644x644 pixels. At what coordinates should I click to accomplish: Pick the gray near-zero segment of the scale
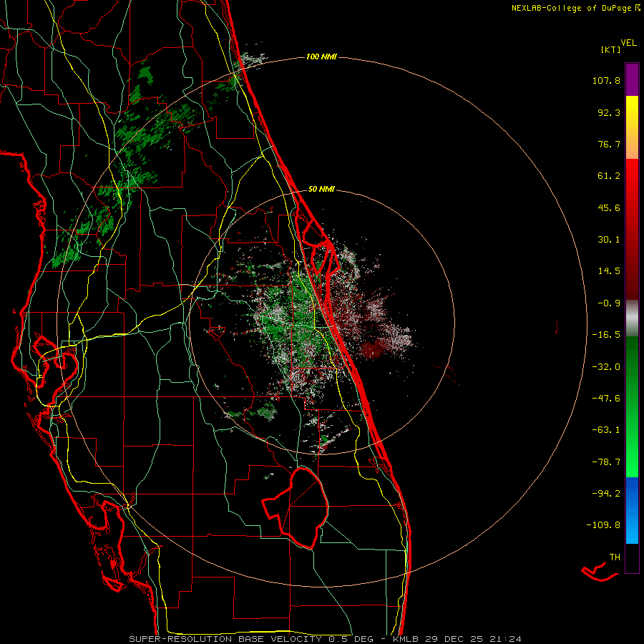tap(632, 318)
